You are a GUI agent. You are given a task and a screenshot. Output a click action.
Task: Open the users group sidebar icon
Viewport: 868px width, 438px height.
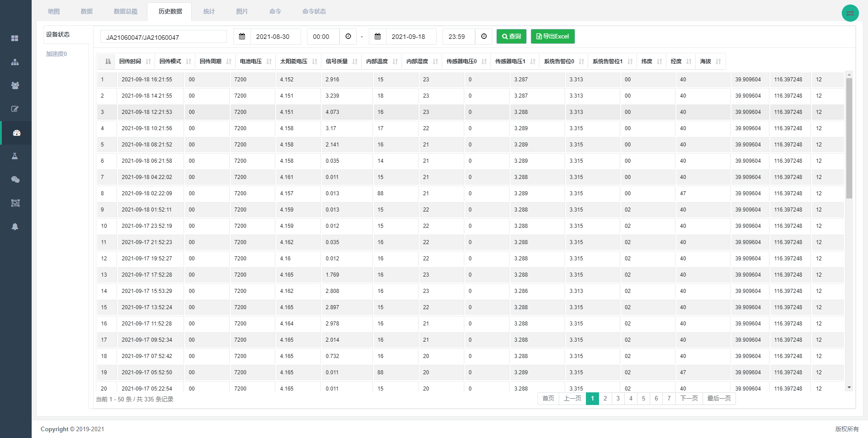tap(15, 85)
